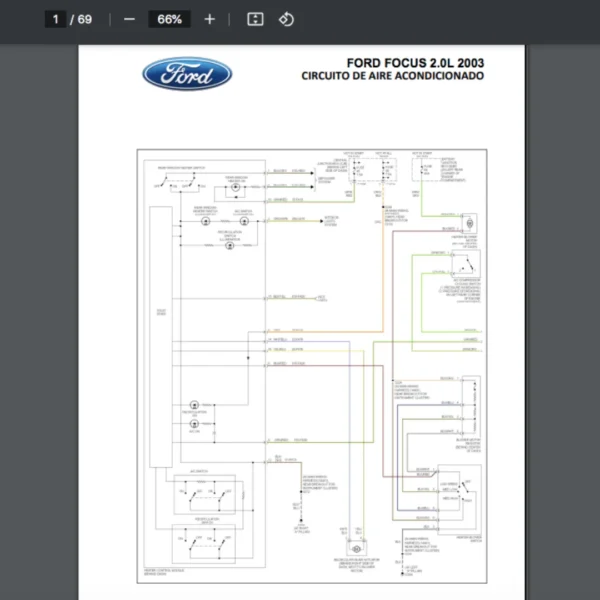Click the blue Ford oval logo
Viewport: 600px width, 600px height.
[x=187, y=73]
